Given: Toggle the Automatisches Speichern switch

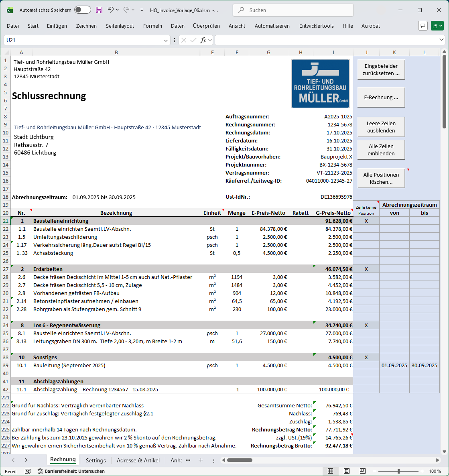Looking at the screenshot, I should 83,10.
